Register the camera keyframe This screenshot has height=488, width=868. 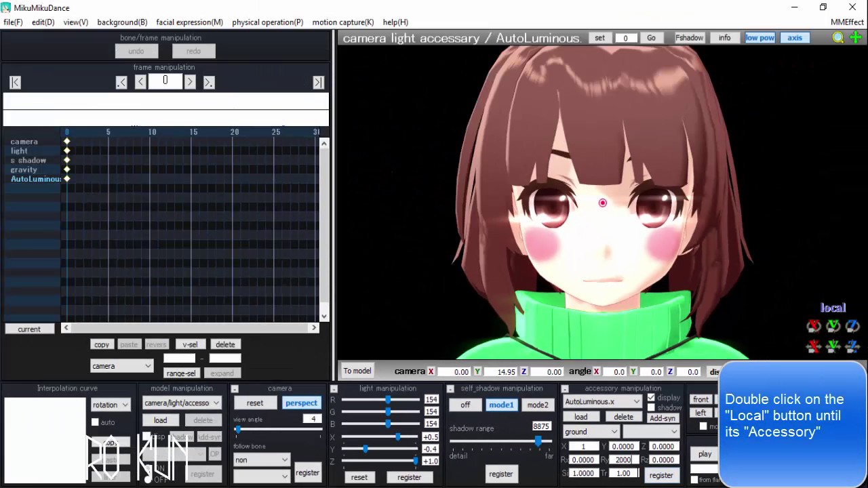[307, 473]
